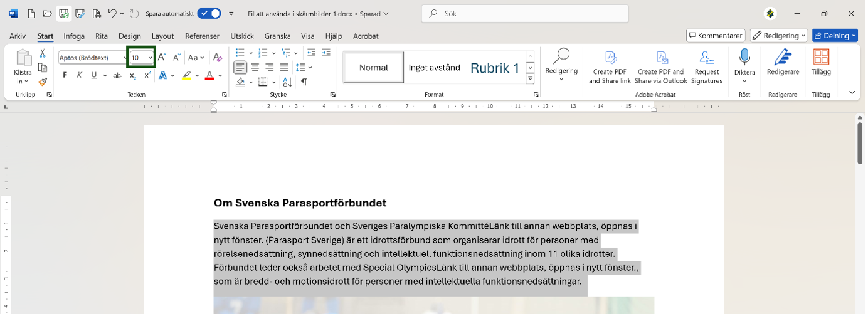Screen dimensions: 868x316
Task: Switch to the Referenser tab
Action: click(202, 36)
